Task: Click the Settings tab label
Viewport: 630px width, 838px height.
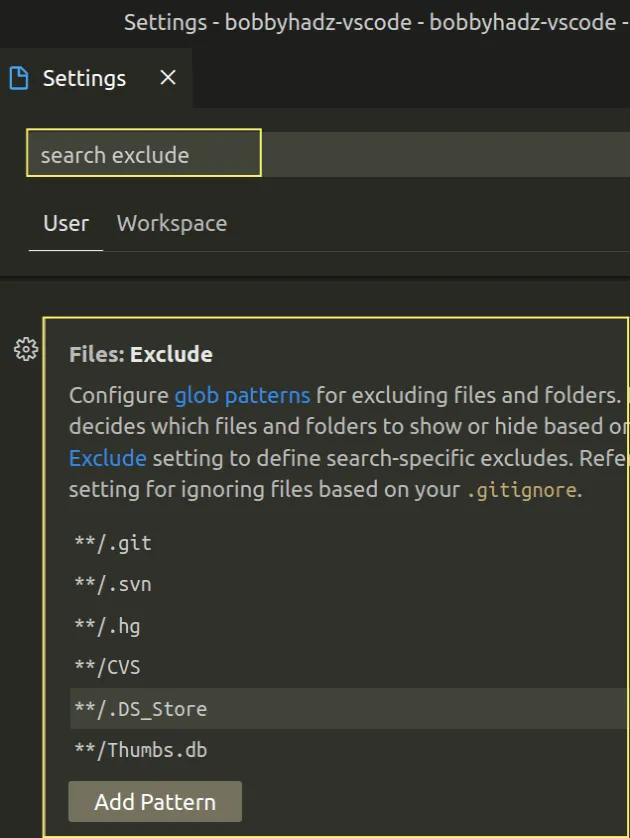Action: [84, 77]
